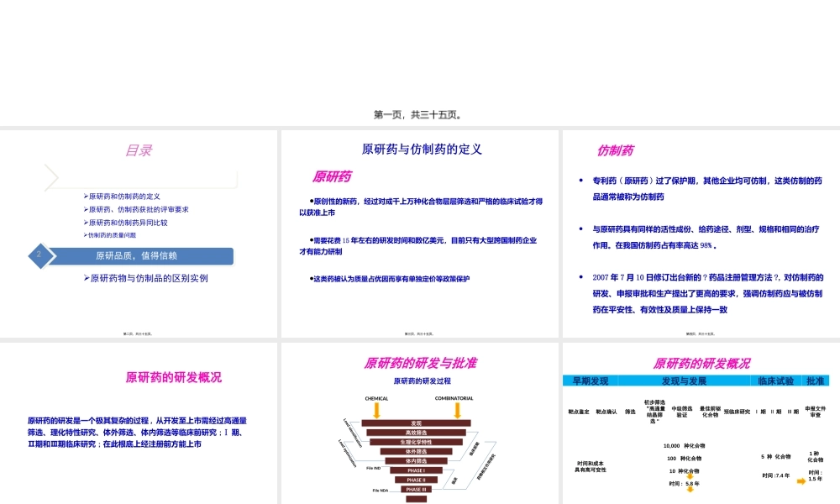Image resolution: width=840 pixels, height=504 pixels.
Task: Select the pink heading 原研药 on definitions slide
Action: coord(333,176)
